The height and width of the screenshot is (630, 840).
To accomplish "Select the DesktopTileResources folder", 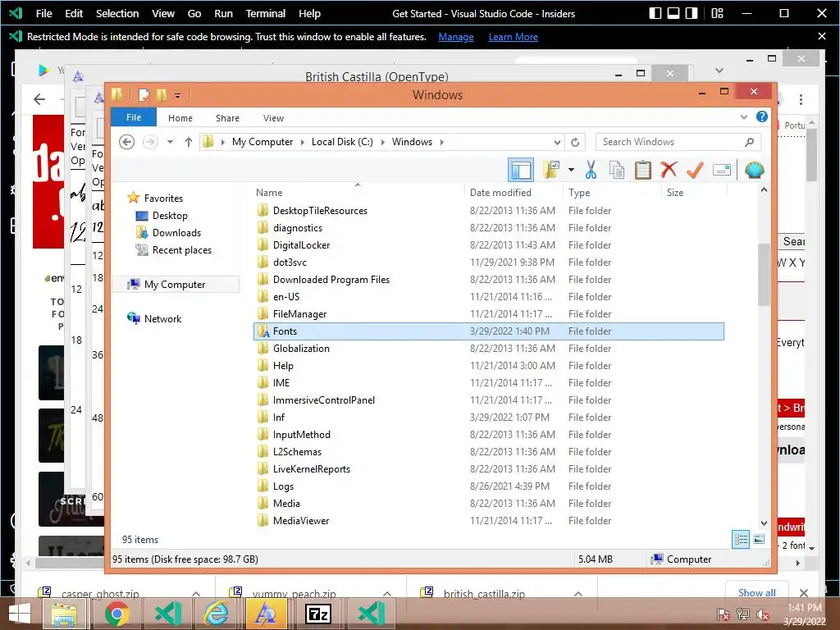I will 320,211.
